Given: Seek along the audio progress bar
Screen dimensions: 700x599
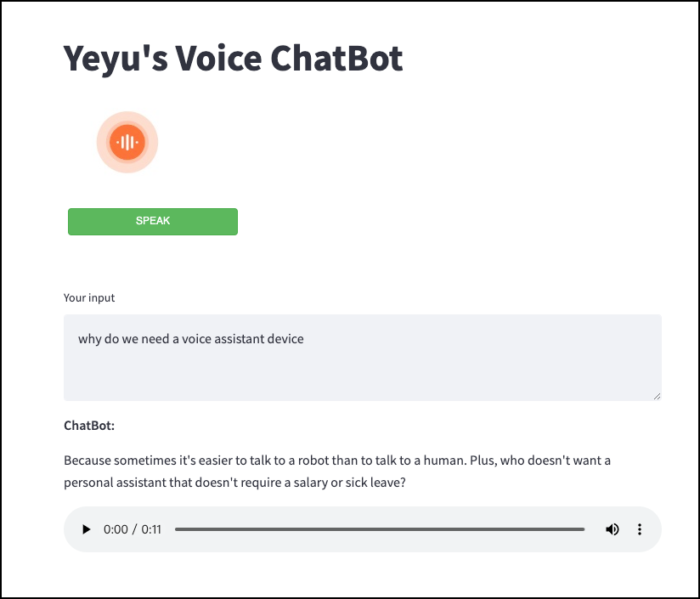Looking at the screenshot, I should click(380, 529).
